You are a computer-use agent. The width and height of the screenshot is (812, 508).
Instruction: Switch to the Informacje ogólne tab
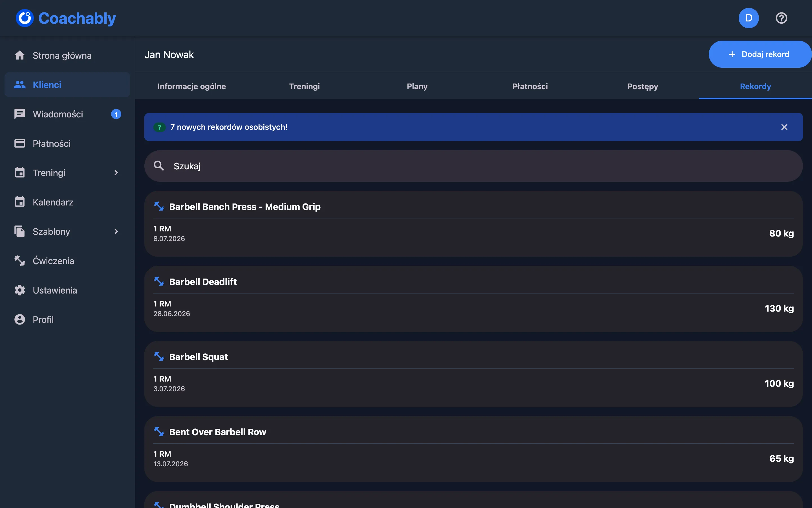[192, 86]
